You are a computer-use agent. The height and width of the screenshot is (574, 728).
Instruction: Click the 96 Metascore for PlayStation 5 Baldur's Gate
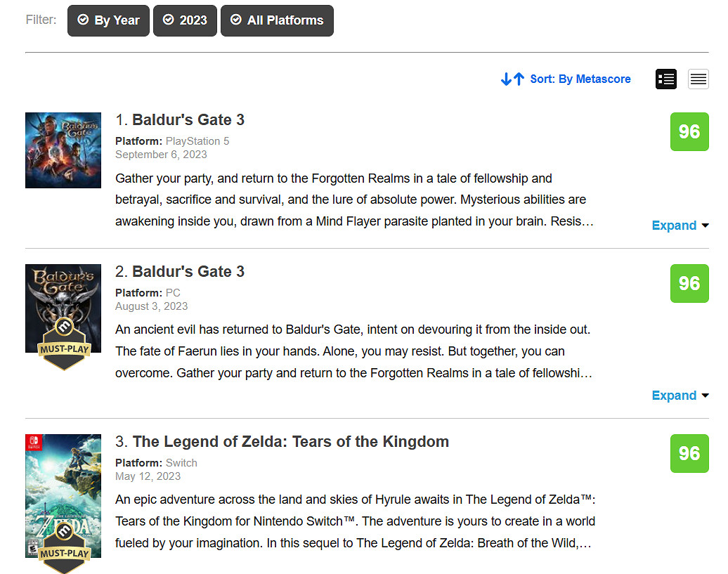(x=689, y=131)
